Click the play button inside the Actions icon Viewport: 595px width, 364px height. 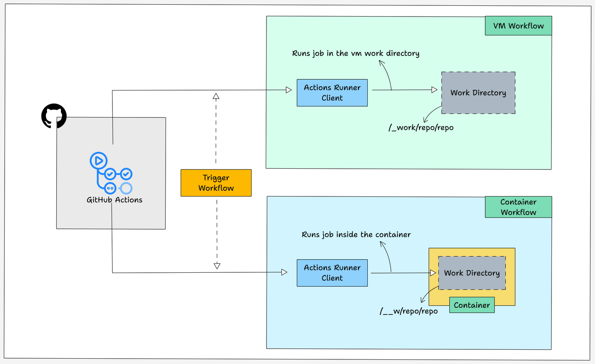point(99,161)
